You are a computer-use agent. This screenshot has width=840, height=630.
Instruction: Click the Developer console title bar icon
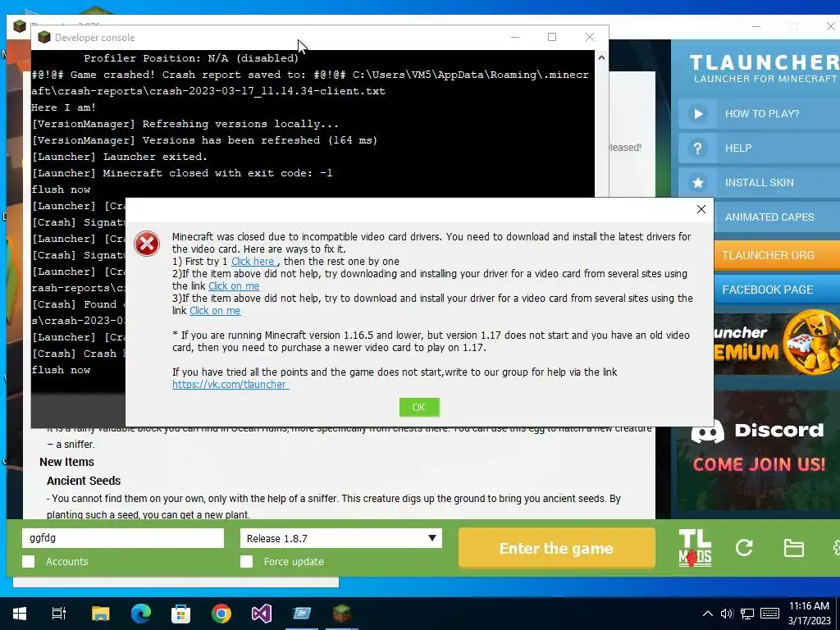click(44, 37)
